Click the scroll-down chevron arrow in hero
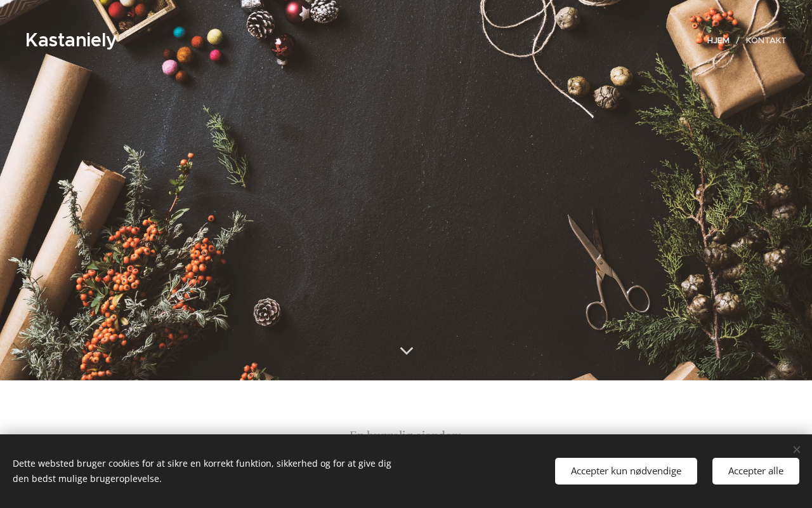Viewport: 812px width, 508px height. [x=407, y=351]
